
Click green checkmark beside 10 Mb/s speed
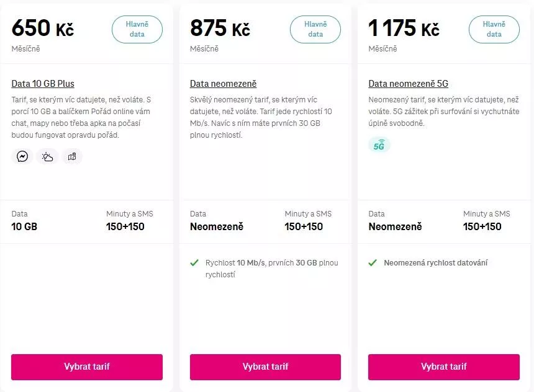pyautogui.click(x=194, y=263)
